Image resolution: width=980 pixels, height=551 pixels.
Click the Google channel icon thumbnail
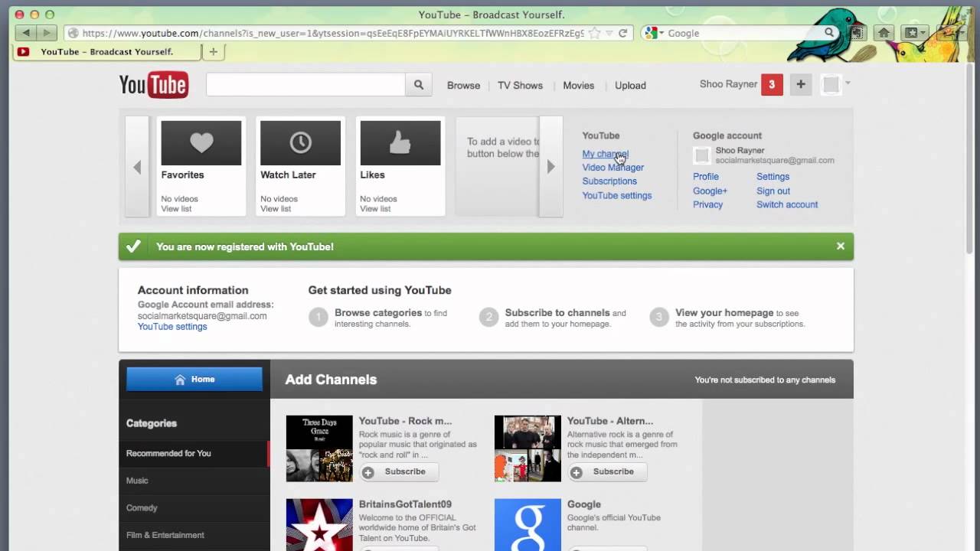click(x=528, y=524)
